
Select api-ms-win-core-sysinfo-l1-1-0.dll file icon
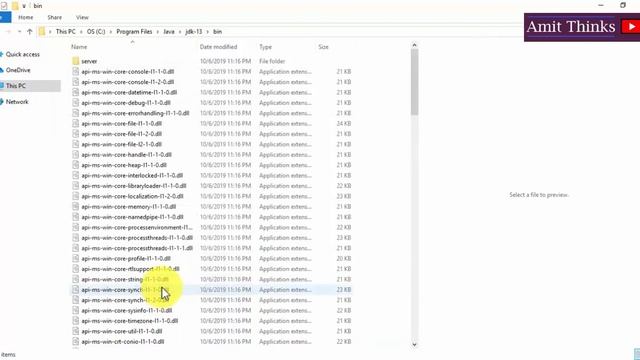[76, 310]
